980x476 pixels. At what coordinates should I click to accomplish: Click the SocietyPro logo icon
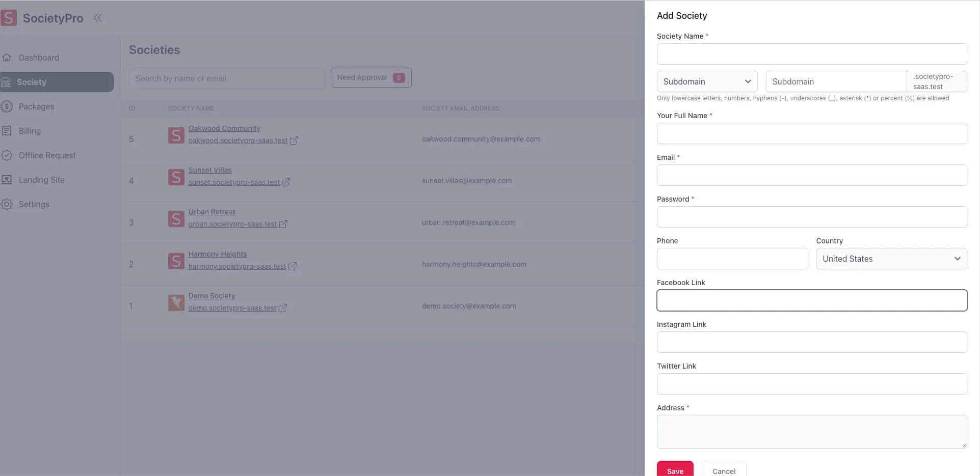[x=9, y=18]
